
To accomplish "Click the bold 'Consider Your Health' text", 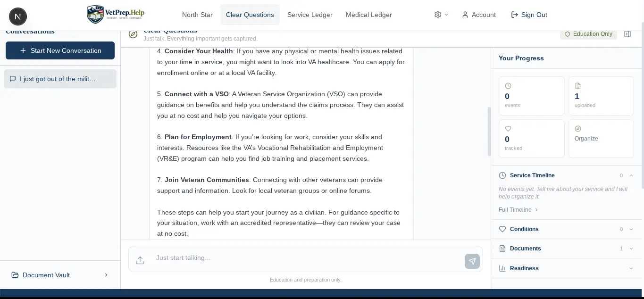I will tap(199, 51).
